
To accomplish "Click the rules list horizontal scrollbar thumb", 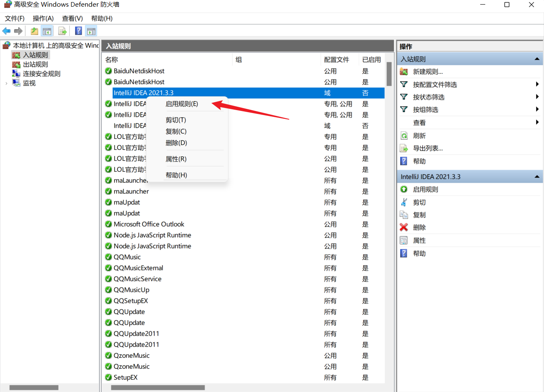I will [x=158, y=387].
